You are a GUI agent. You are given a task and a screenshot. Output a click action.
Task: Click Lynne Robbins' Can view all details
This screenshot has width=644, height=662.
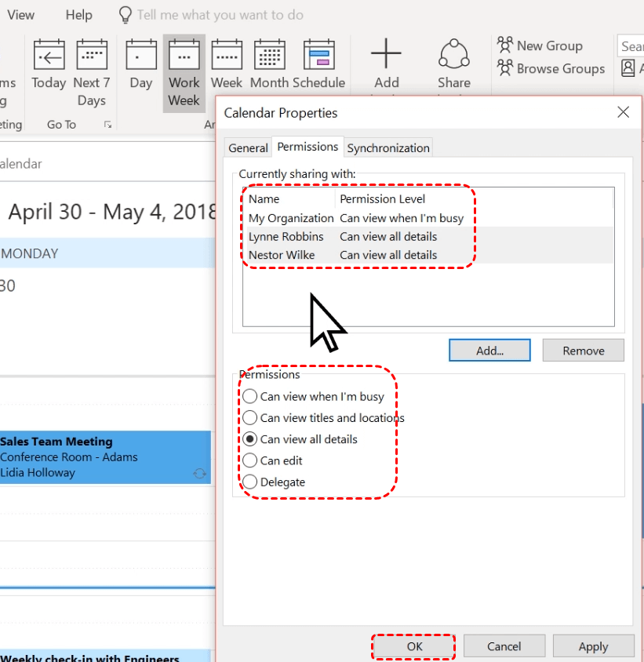coord(388,236)
